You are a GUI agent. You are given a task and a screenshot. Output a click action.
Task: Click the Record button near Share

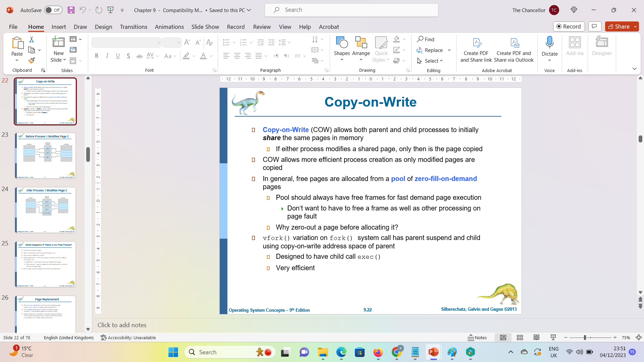[x=569, y=26]
